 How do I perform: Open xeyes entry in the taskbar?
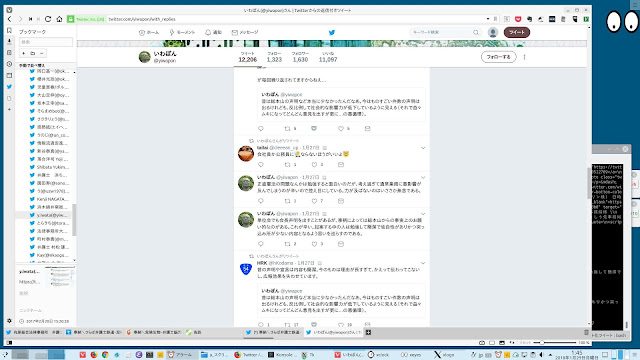coord(411,355)
